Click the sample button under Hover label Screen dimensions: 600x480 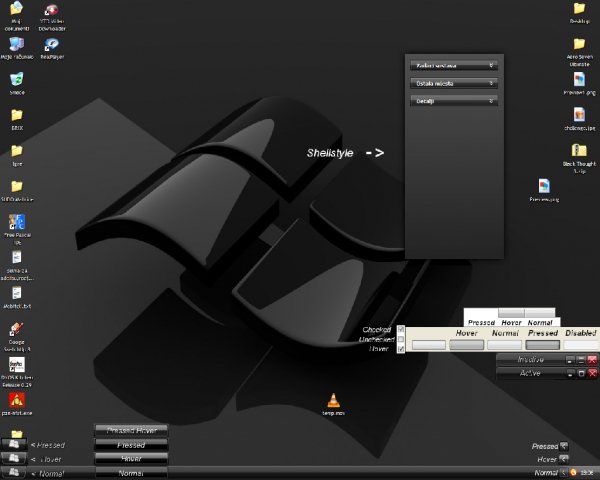(466, 345)
